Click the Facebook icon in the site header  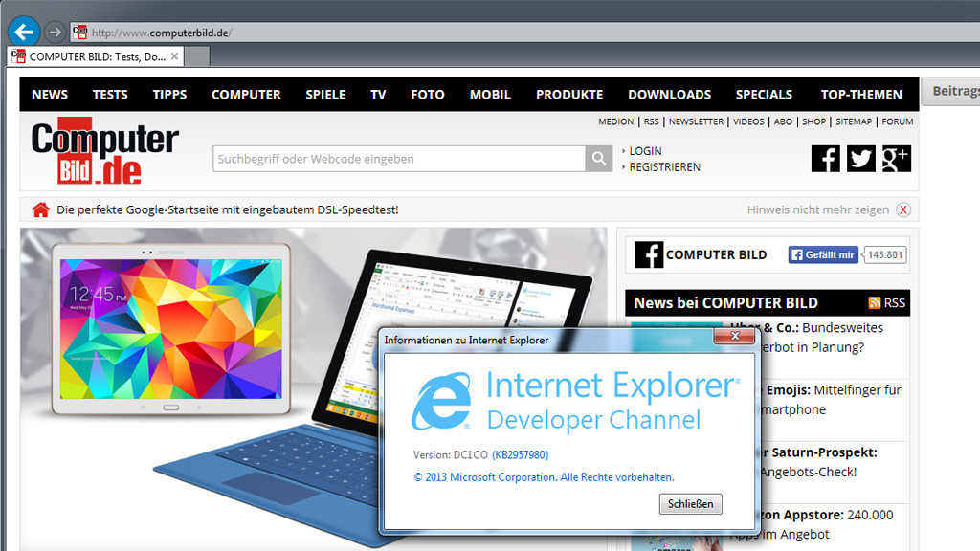(825, 158)
